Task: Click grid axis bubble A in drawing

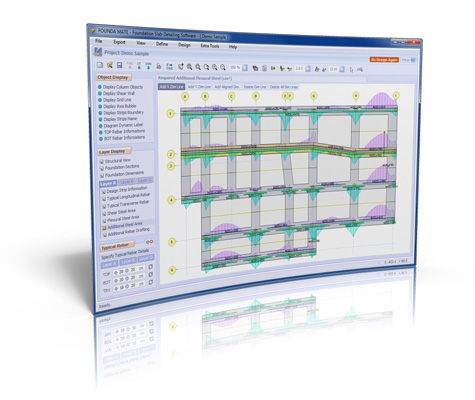Action: point(185,97)
